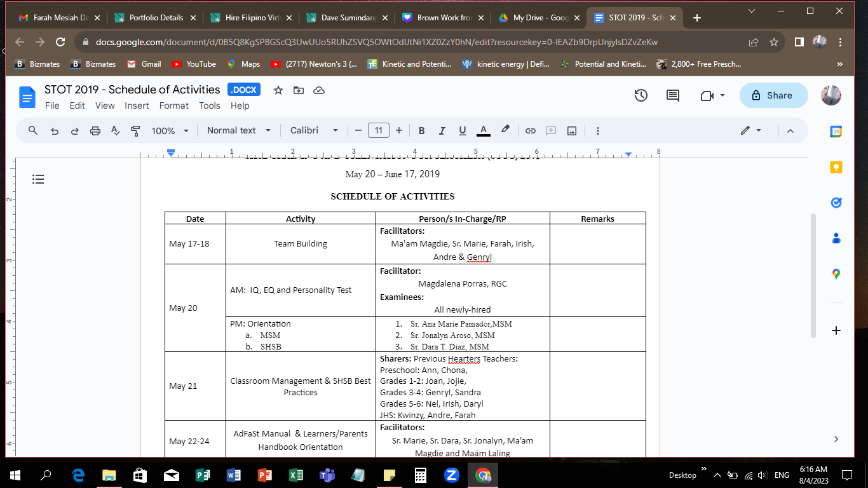
Task: Click the font size field
Action: [379, 130]
